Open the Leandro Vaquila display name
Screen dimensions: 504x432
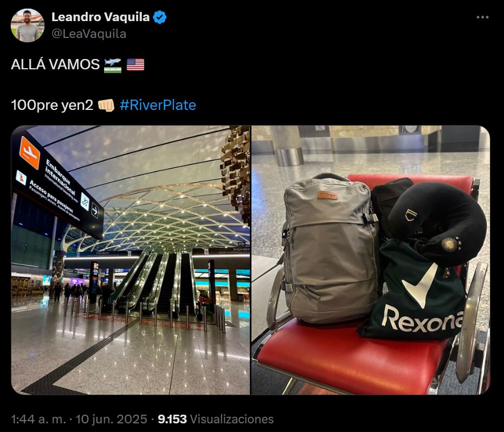tap(100, 17)
